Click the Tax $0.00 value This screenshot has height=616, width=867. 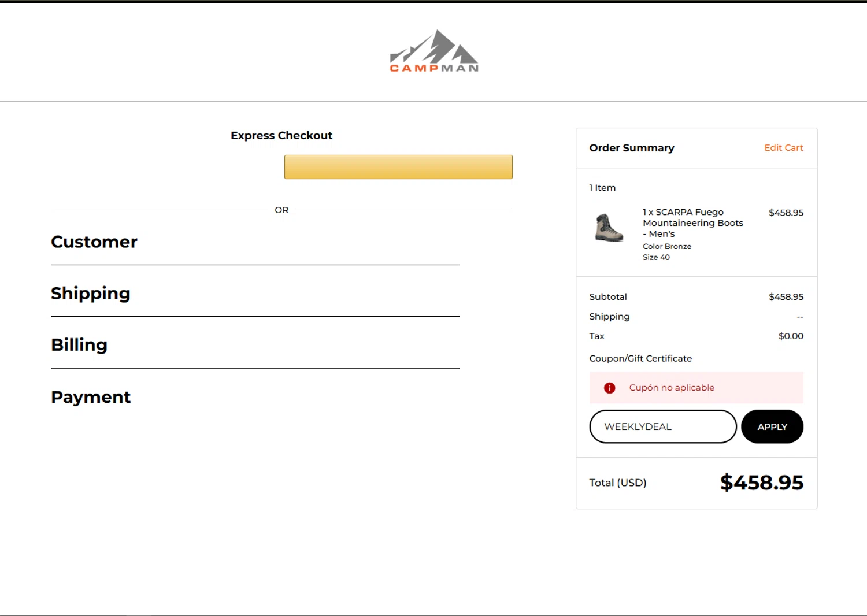pos(791,336)
